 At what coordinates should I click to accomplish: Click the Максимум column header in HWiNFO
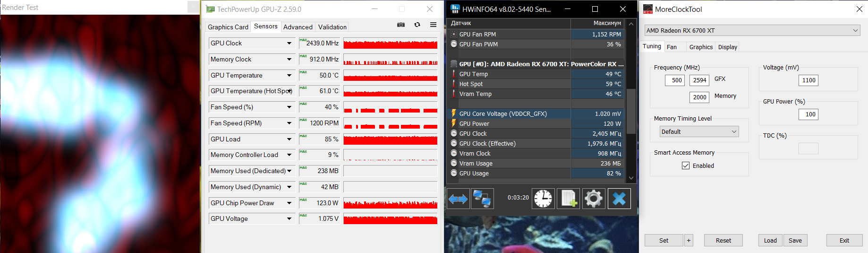click(x=597, y=23)
